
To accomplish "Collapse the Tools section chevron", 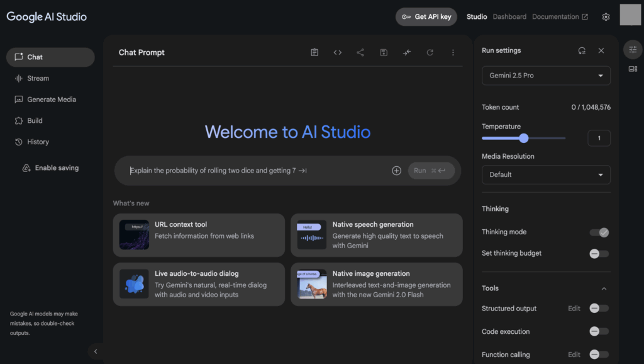I will click(604, 288).
